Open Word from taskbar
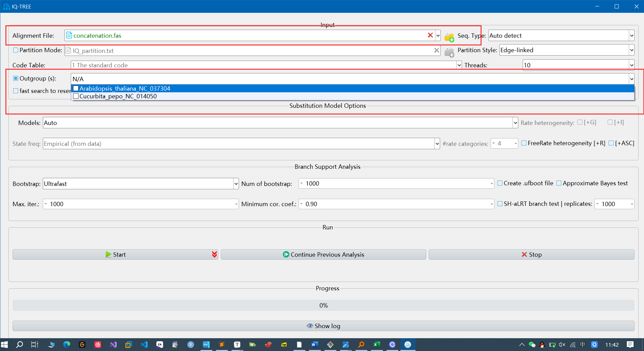The image size is (644, 351). 315,344
